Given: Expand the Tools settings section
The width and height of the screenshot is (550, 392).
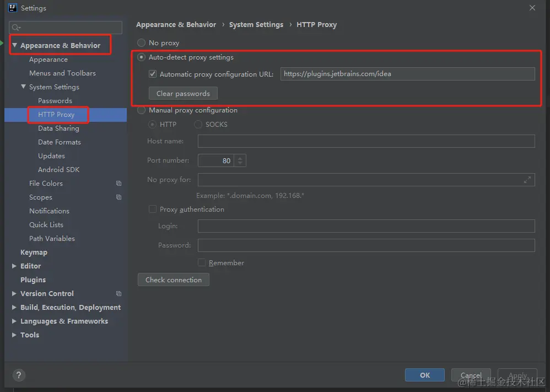Looking at the screenshot, I should (14, 335).
